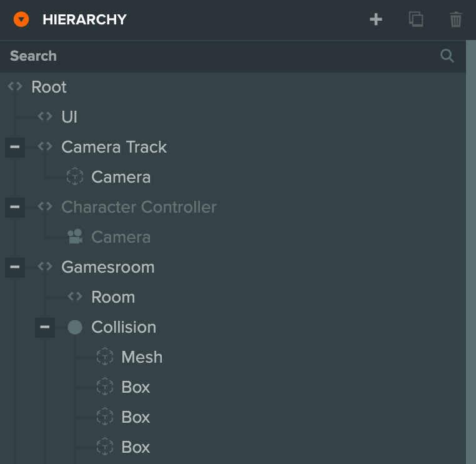Screen dimensions: 476x464
Task: Collapse the Camera Track entity
Action: point(15,147)
